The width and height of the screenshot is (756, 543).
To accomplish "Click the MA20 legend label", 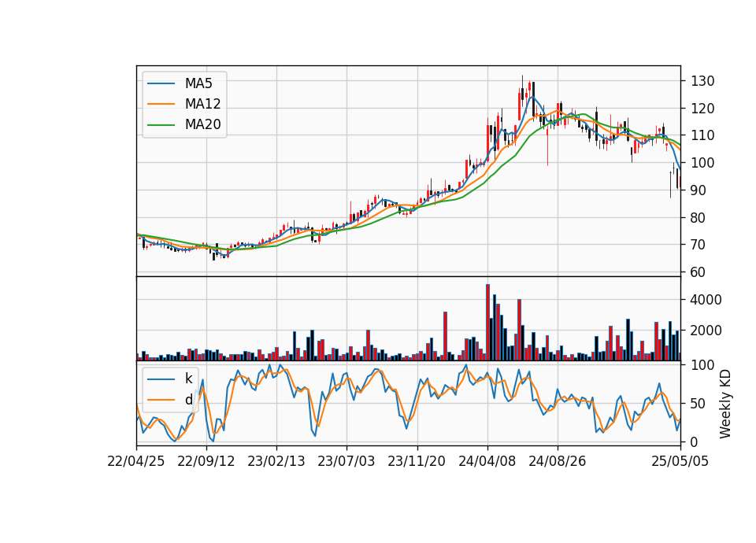I will tap(202, 125).
